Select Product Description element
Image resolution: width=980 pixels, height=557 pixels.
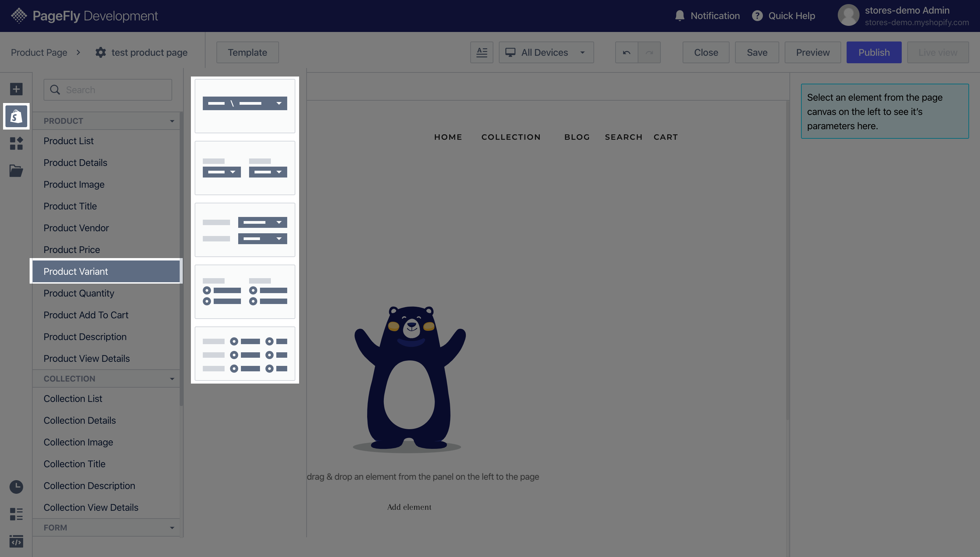(107, 337)
